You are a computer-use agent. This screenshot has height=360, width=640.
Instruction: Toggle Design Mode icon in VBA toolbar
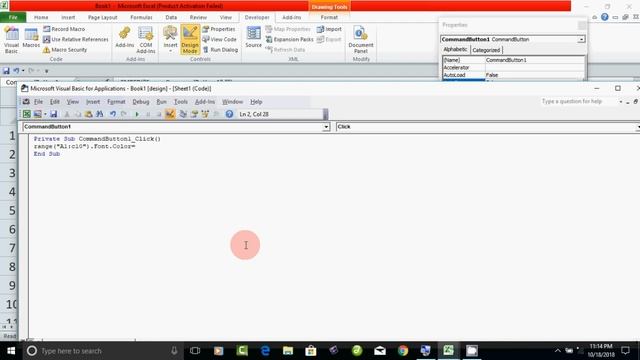click(x=170, y=114)
